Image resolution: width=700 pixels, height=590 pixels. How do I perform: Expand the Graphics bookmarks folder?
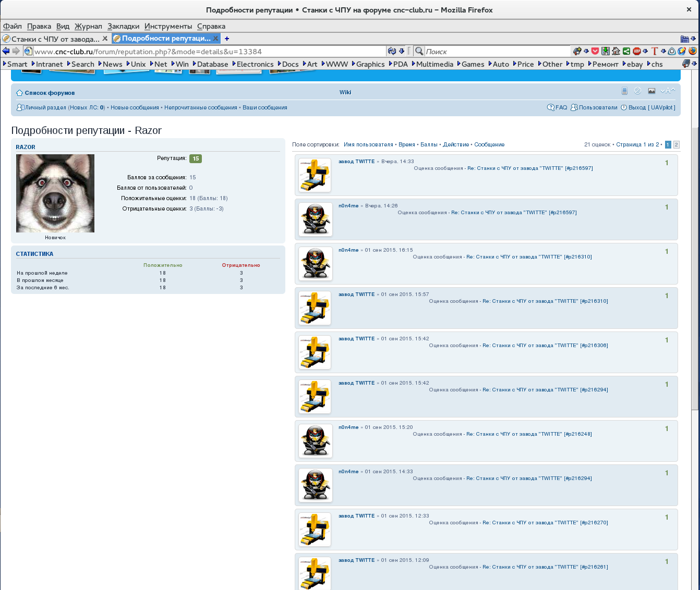[x=368, y=64]
